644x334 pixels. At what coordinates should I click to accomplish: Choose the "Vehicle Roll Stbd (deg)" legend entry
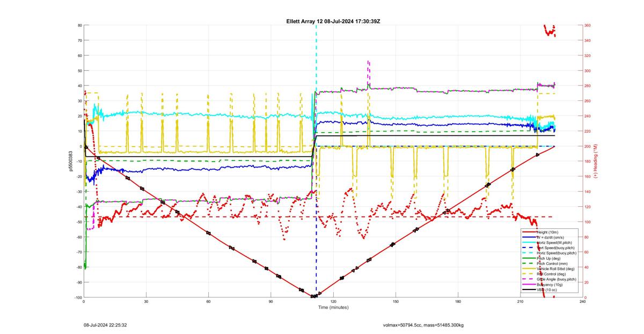coord(557,268)
